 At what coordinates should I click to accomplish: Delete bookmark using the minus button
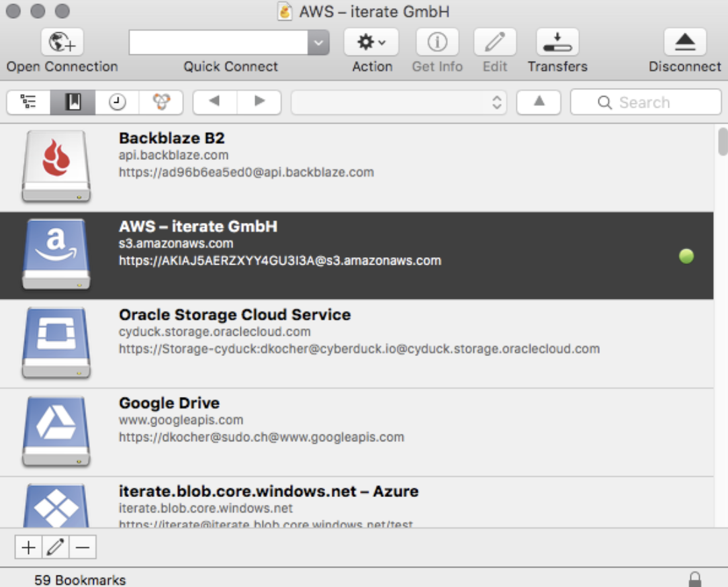coord(83,547)
